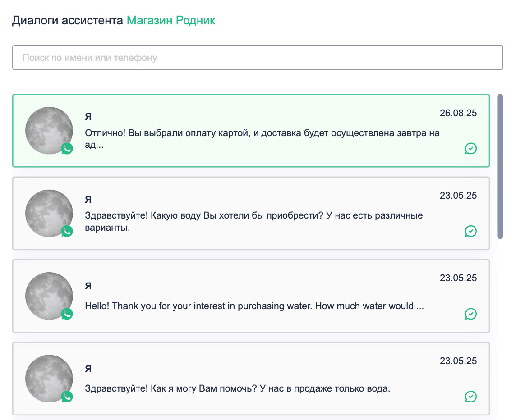Image resolution: width=516 pixels, height=420 pixels.
Task: Click moon avatar of the 26.08.25 dialog
Action: pyautogui.click(x=48, y=130)
